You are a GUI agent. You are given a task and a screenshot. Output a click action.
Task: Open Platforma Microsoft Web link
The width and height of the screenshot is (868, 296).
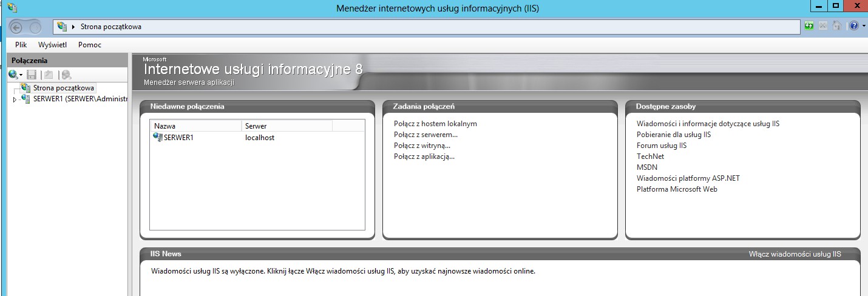tap(677, 189)
